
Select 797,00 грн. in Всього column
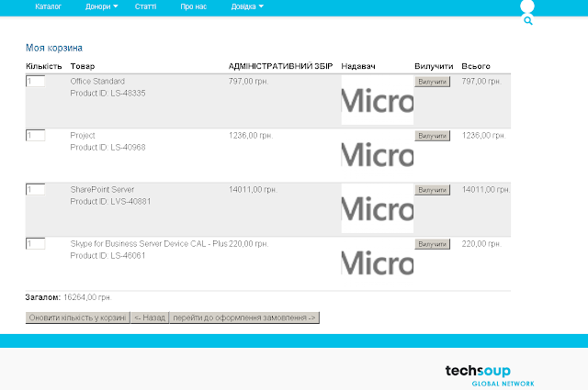click(x=481, y=82)
